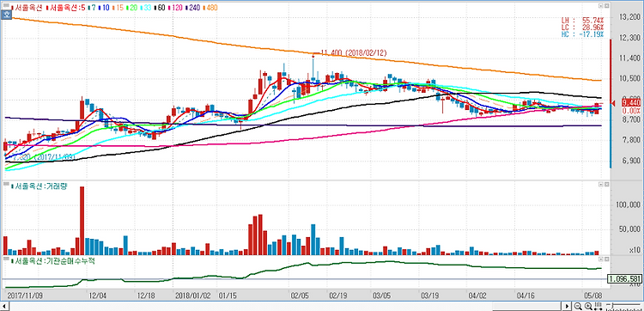Click the horizontal scrollbar right arrow
Image resolution: width=644 pixels, height=311 pixels.
point(567,306)
